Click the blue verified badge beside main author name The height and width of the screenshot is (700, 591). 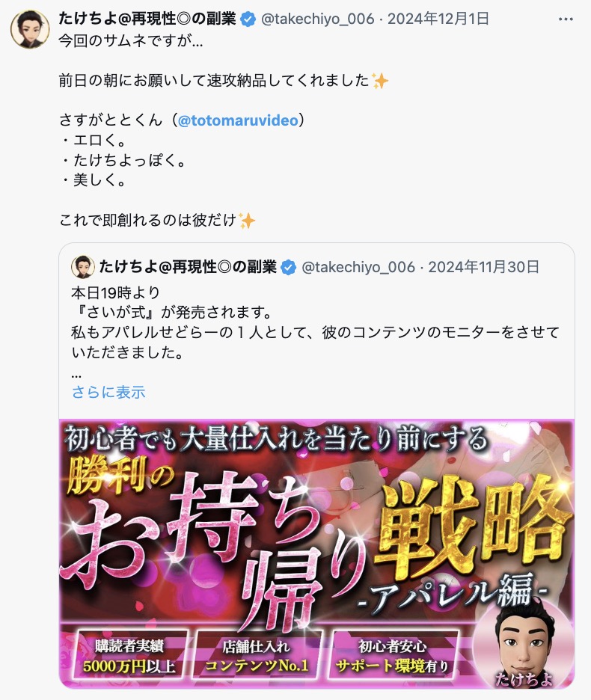pyautogui.click(x=248, y=19)
